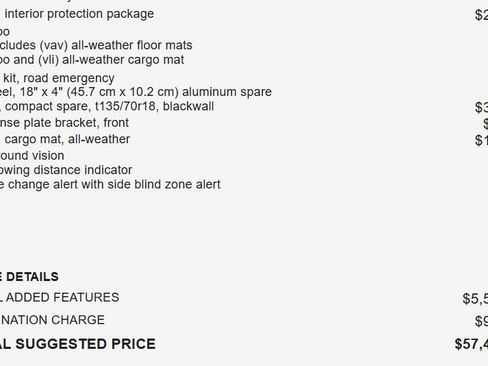Select the cargo mat, all-weather item
Viewport: 488px width, 366px height.
tap(65, 139)
